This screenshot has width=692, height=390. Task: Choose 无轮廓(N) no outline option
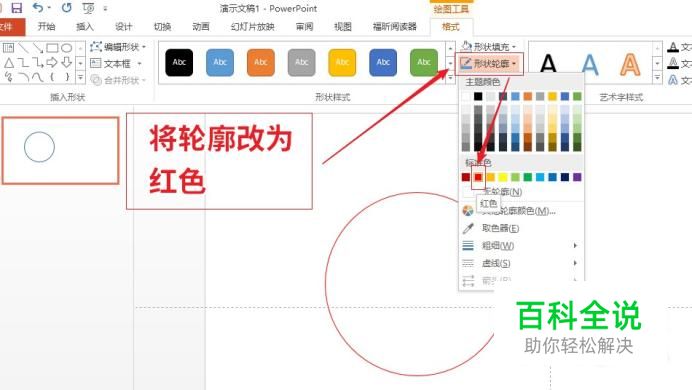(x=503, y=192)
